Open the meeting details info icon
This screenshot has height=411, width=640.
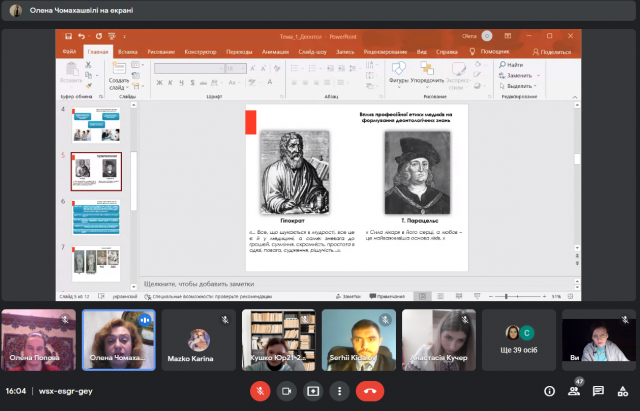(549, 391)
